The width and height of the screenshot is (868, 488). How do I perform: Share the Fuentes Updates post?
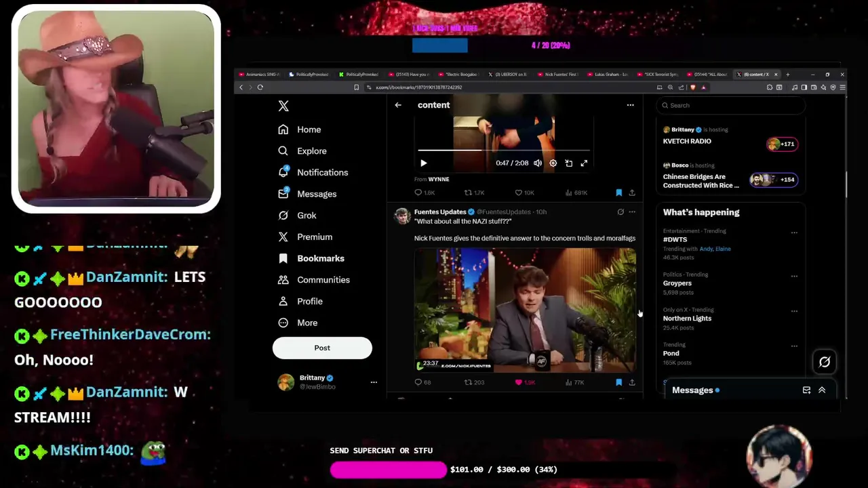click(x=632, y=383)
